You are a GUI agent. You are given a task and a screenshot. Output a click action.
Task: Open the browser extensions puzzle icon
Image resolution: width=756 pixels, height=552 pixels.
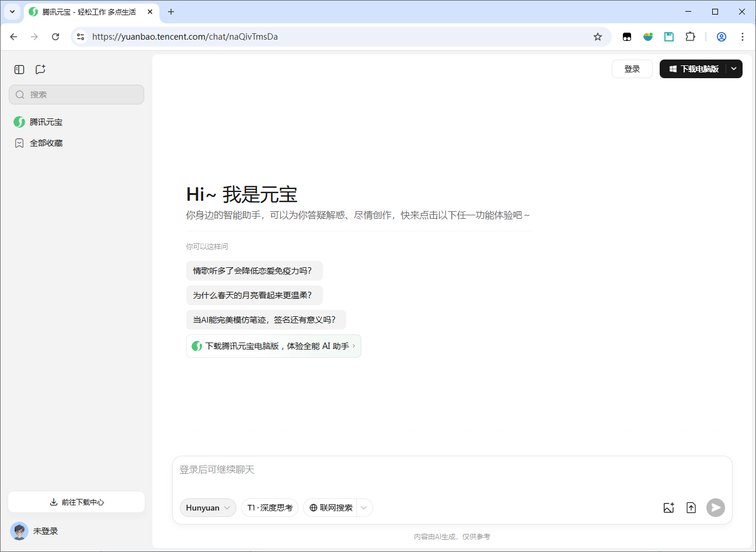(690, 37)
